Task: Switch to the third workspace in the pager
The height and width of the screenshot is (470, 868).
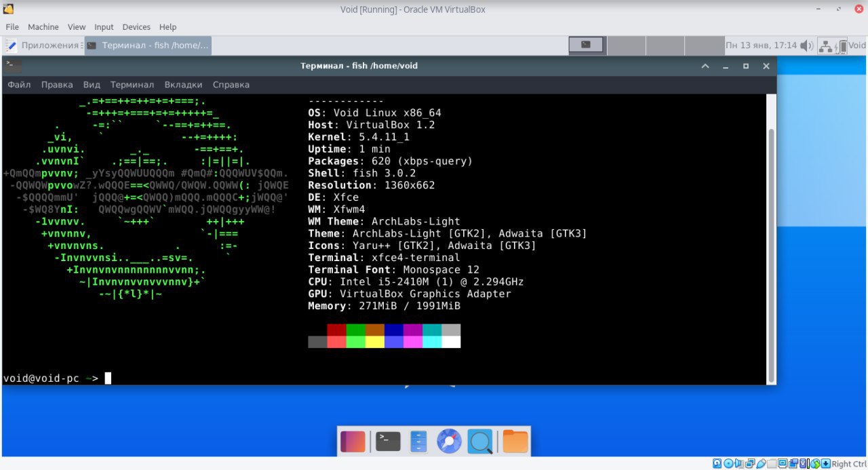Action: 665,45
